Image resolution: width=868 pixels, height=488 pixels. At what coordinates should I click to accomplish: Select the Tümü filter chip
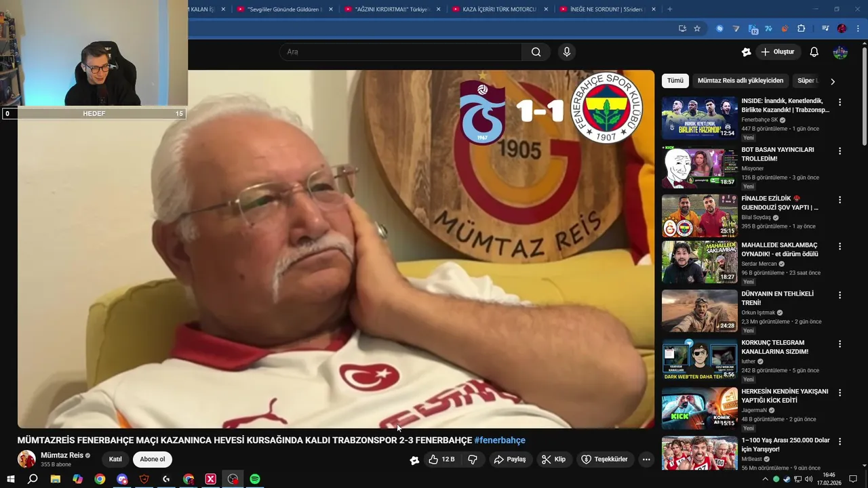coord(675,81)
